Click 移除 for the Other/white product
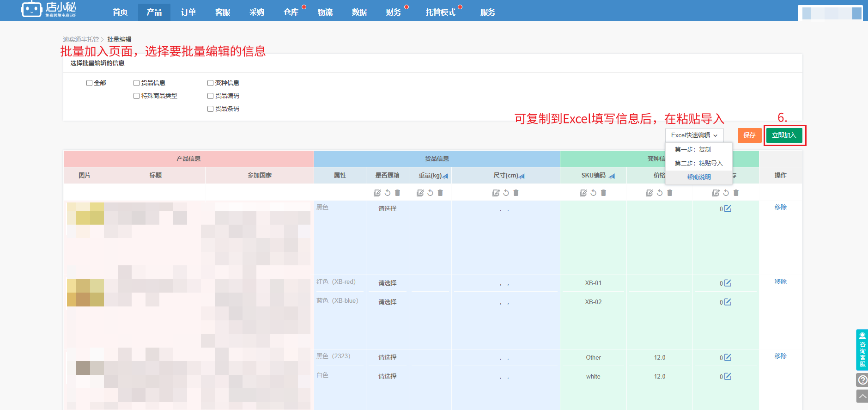868x410 pixels. pyautogui.click(x=781, y=356)
